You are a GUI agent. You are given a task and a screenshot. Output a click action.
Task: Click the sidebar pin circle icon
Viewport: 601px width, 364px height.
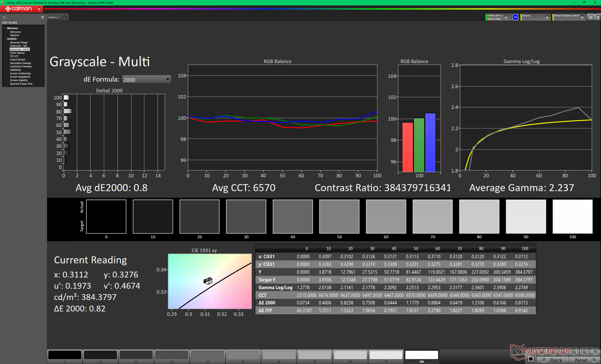(x=4, y=17)
